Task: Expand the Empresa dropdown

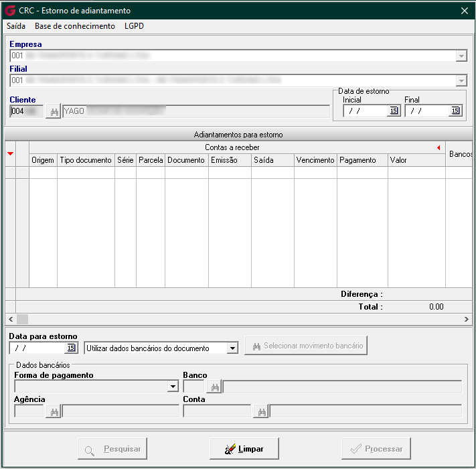Action: coord(461,56)
